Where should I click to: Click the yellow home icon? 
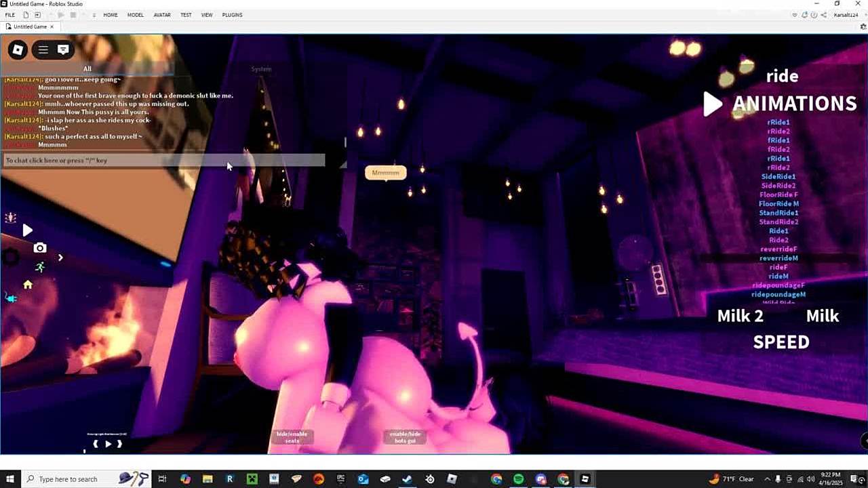[28, 285]
